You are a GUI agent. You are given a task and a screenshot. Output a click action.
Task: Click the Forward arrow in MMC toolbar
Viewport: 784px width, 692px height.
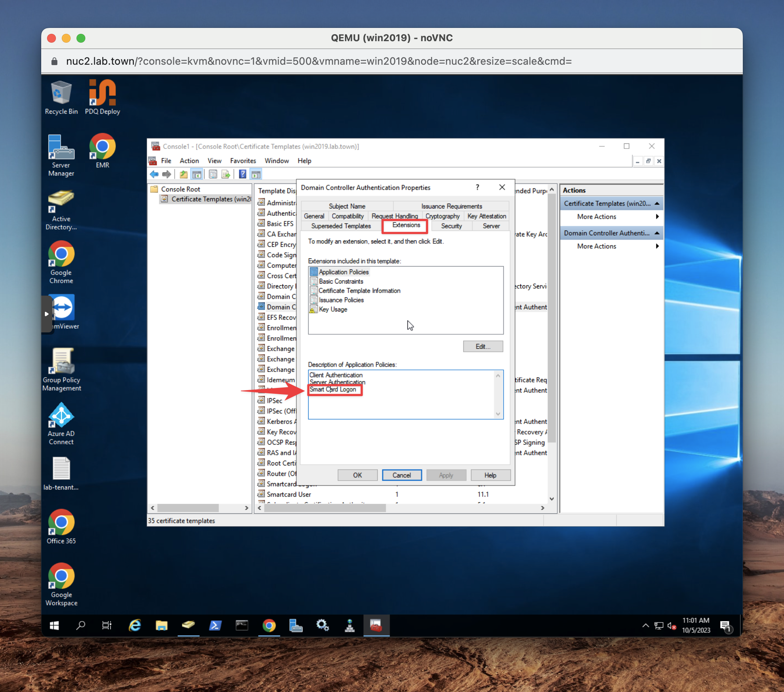click(x=167, y=175)
